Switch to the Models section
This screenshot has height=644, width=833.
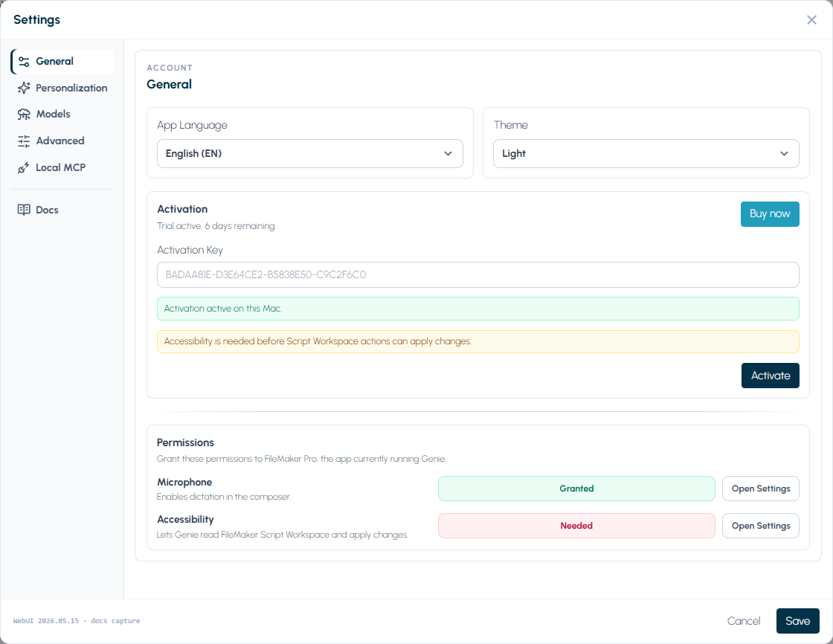point(62,115)
